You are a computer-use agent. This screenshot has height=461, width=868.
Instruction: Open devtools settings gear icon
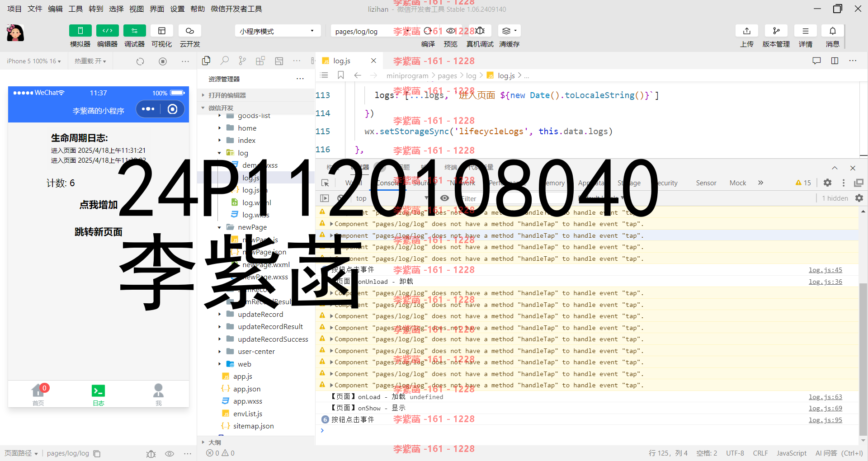point(827,183)
